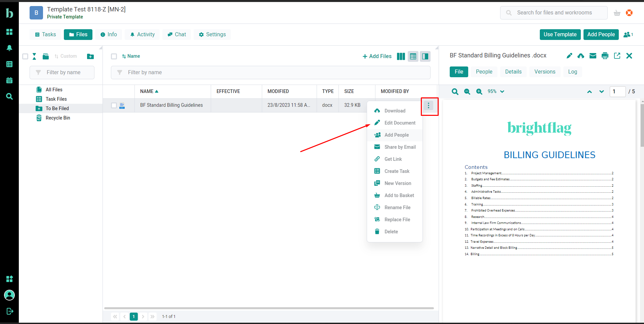The height and width of the screenshot is (324, 644).
Task: Check the select-all checkbox in the file list header
Action: 114,56
